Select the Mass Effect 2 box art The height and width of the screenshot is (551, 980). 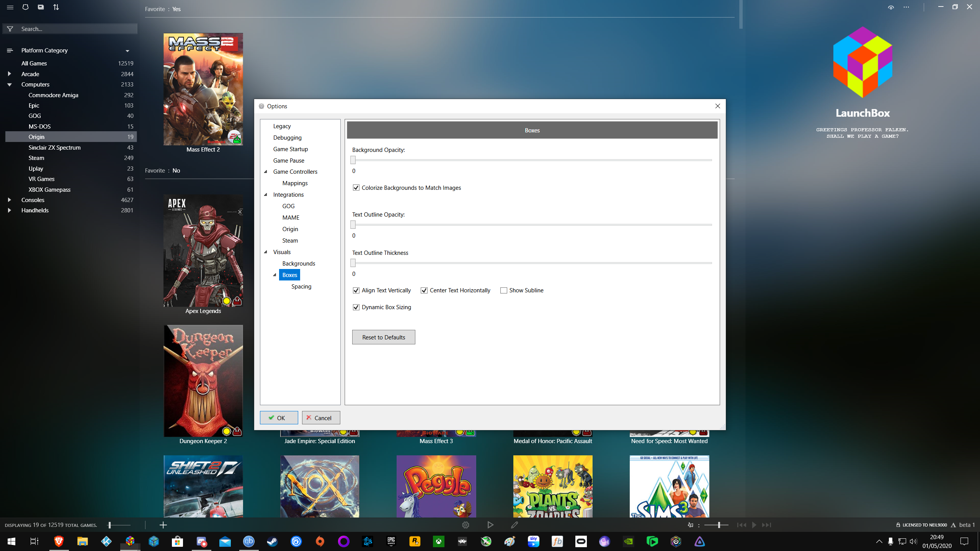point(203,89)
